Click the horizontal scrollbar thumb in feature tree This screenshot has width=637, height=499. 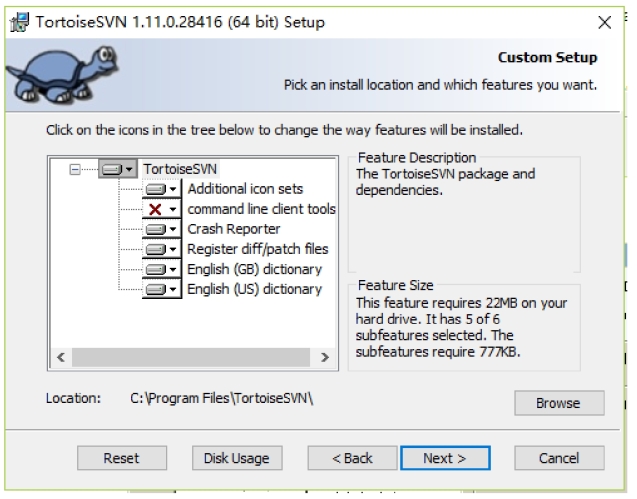tap(191, 357)
